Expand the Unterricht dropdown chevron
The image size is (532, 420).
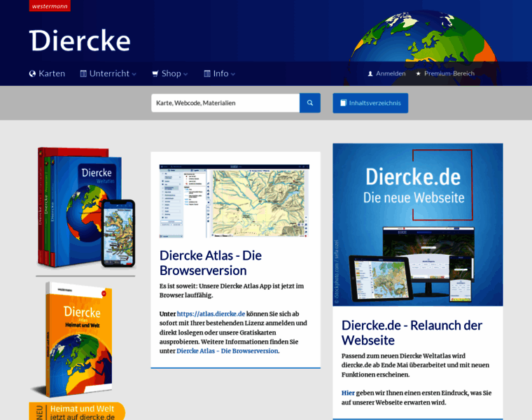pyautogui.click(x=134, y=74)
